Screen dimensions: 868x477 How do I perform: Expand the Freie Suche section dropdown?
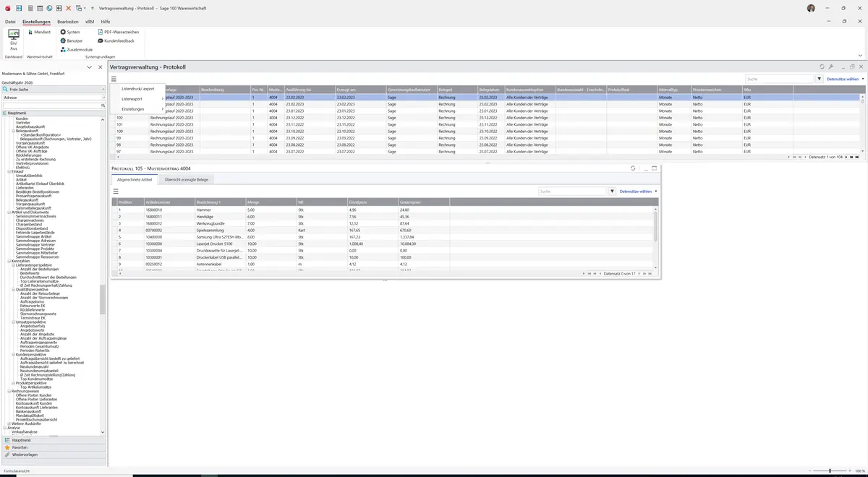click(103, 89)
